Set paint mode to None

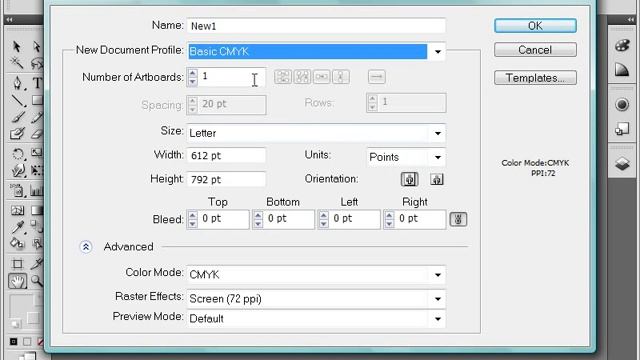tap(40, 342)
